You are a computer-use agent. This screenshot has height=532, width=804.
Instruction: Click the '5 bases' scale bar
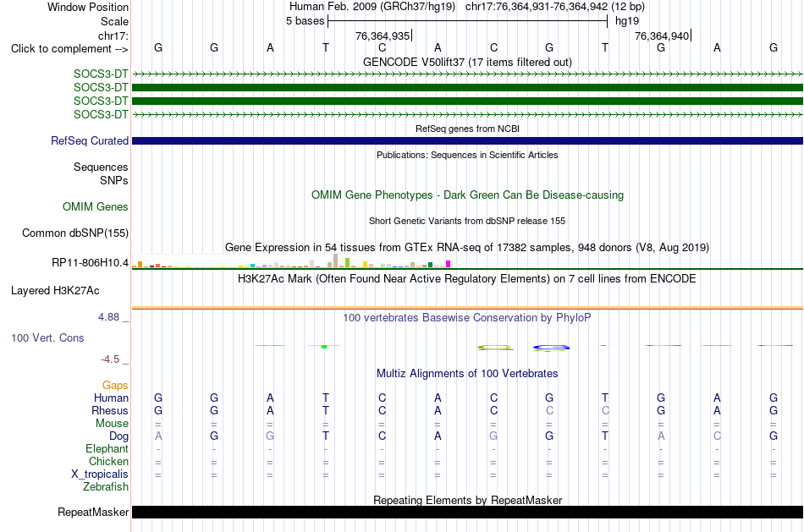(467, 21)
